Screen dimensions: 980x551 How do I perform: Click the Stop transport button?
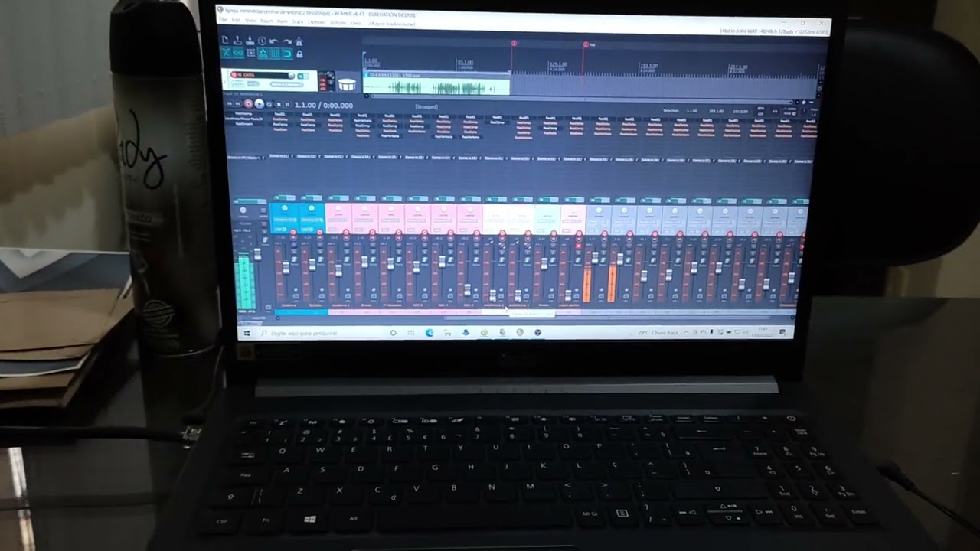(x=279, y=104)
